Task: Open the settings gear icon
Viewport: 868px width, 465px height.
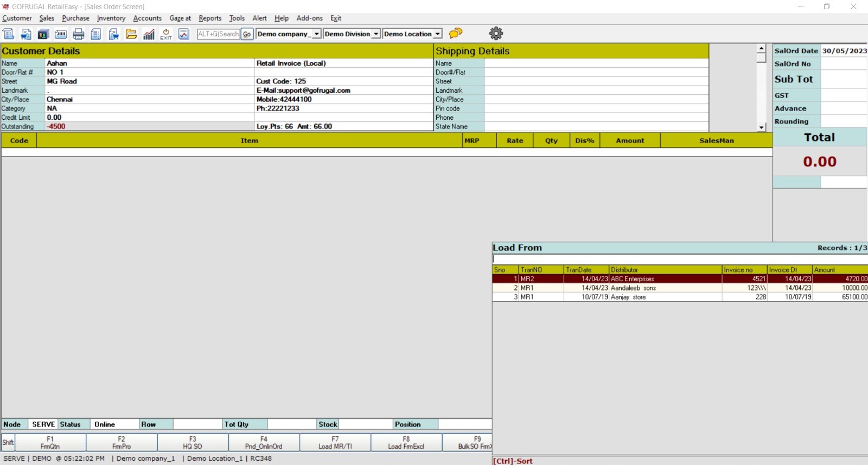Action: pyautogui.click(x=496, y=33)
